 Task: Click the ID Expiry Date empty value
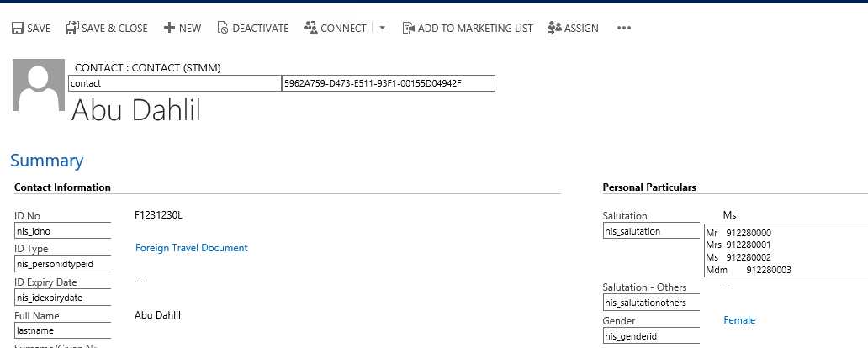click(x=140, y=282)
